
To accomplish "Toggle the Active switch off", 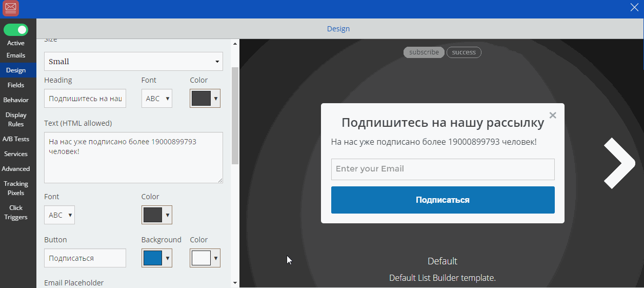I will click(16, 30).
